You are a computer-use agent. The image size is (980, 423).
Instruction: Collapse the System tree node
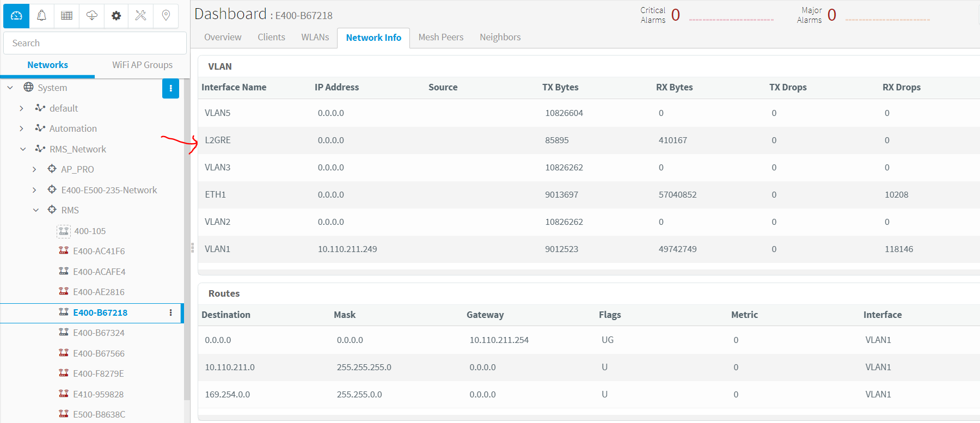pyautogui.click(x=10, y=88)
